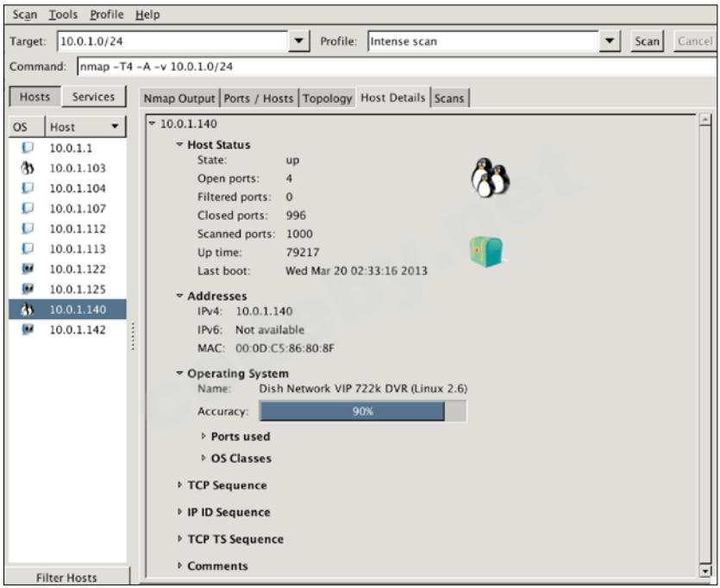The image size is (720, 588).
Task: Open the Help menu
Action: click(147, 15)
